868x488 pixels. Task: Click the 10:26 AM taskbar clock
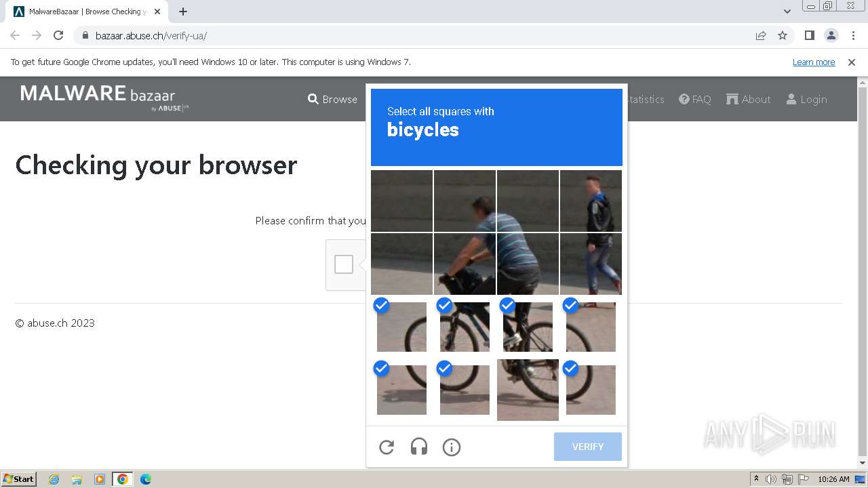click(x=833, y=479)
